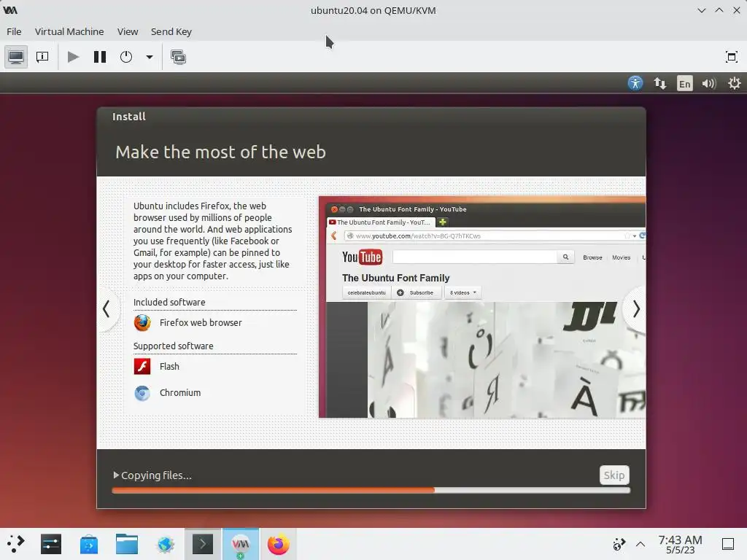Image resolution: width=747 pixels, height=560 pixels.
Task: Open the Virtual Machine menu
Action: click(69, 31)
